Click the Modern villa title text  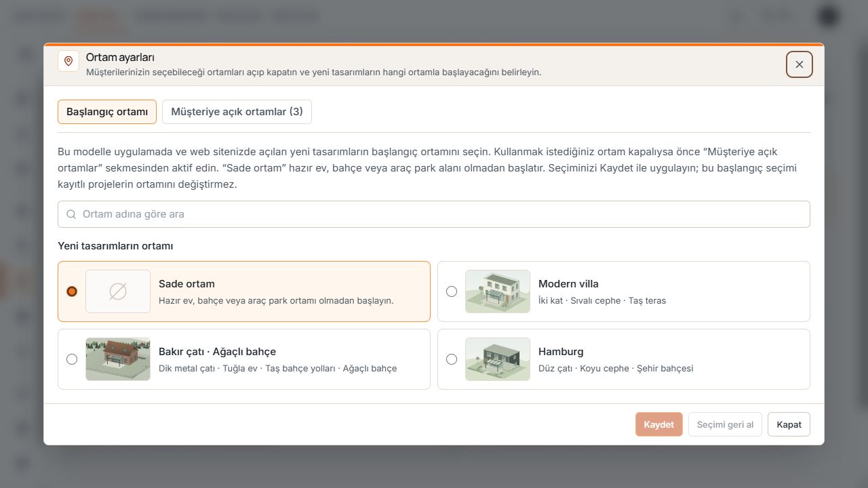pos(568,284)
